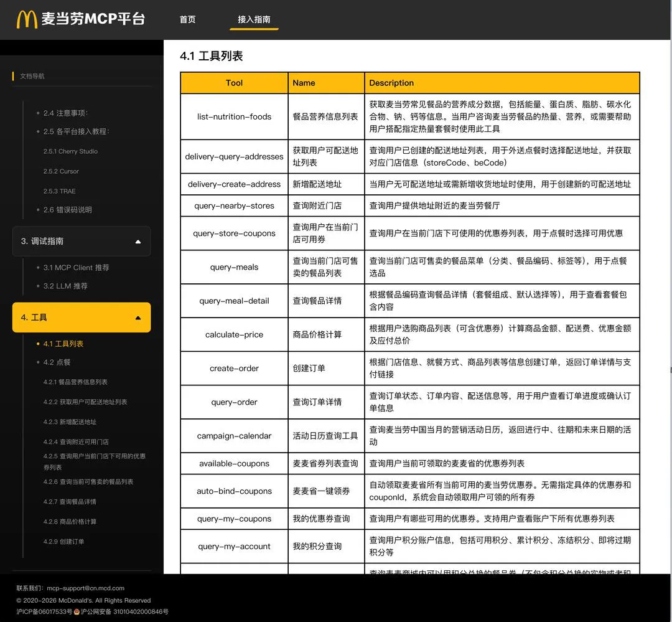
Task: Open 2.5.3 TRAE guide
Action: pos(59,191)
